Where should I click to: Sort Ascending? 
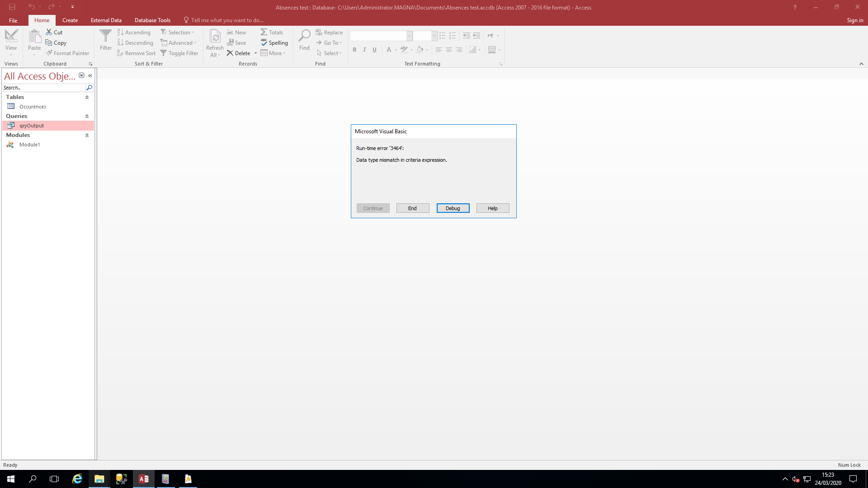134,33
